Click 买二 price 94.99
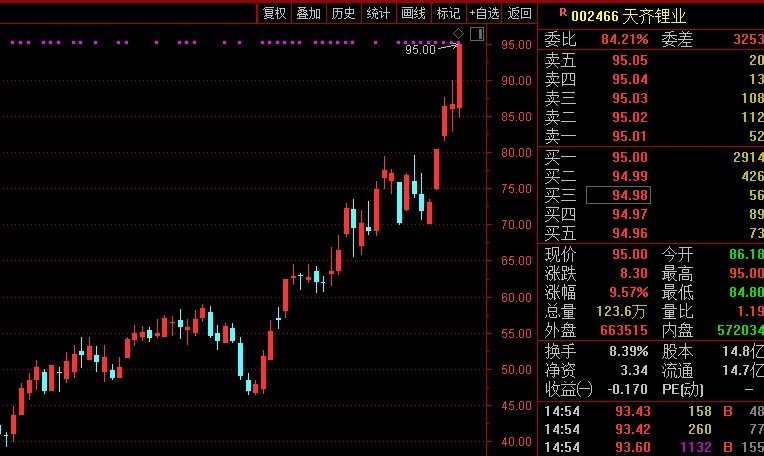Screen dimensions: 764x456 point(630,176)
